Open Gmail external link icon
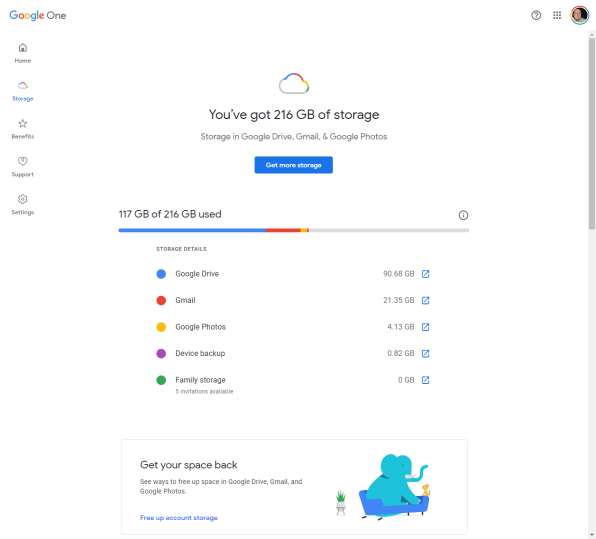The height and width of the screenshot is (539, 596). click(425, 300)
